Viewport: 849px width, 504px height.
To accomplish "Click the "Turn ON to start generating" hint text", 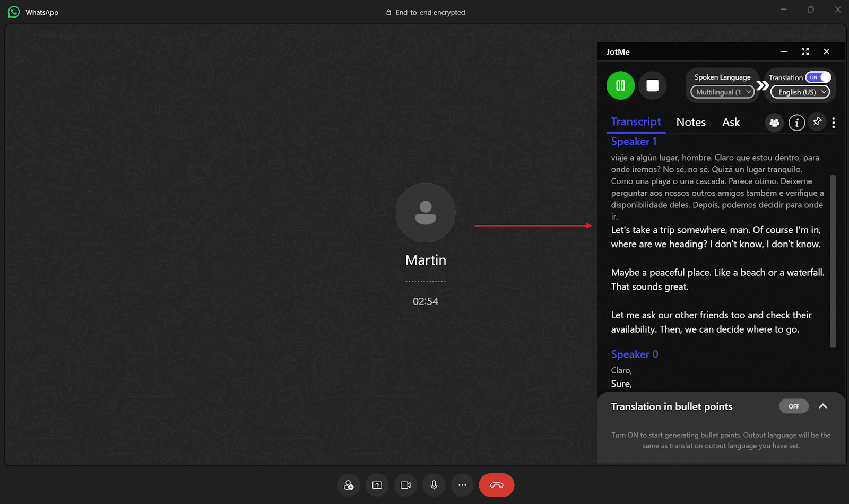I will click(721, 440).
